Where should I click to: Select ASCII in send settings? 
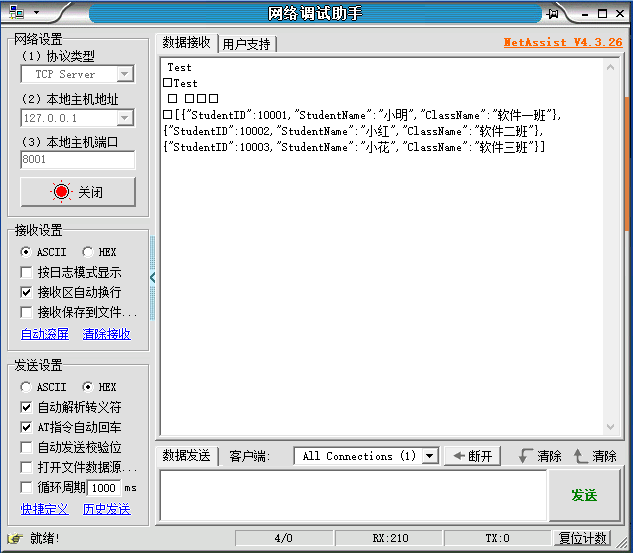(x=43, y=387)
